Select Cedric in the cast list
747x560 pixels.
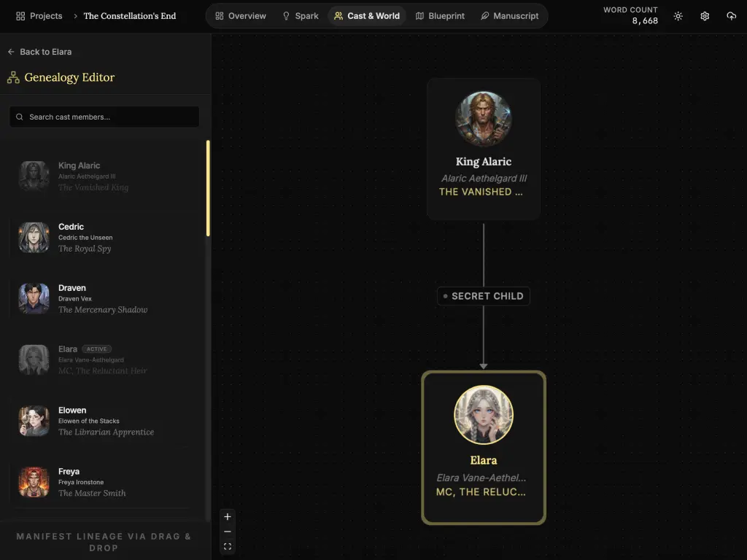(x=102, y=237)
